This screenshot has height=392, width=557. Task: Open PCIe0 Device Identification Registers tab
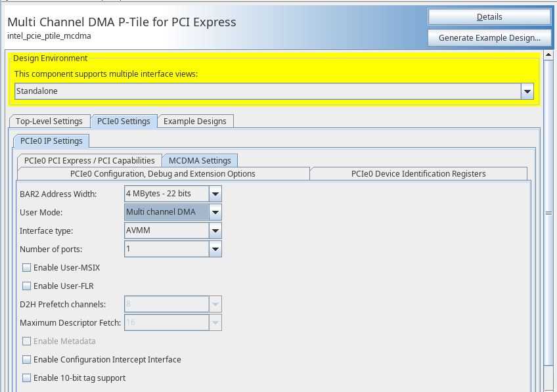point(418,174)
